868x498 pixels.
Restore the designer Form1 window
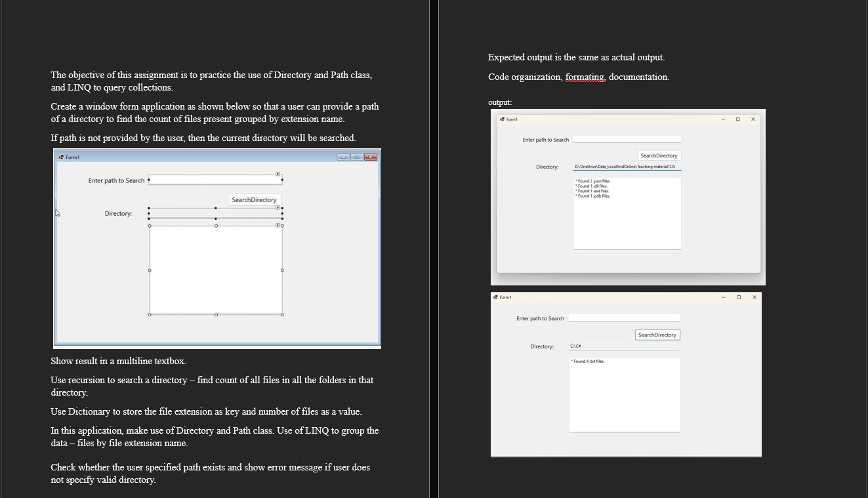click(358, 157)
